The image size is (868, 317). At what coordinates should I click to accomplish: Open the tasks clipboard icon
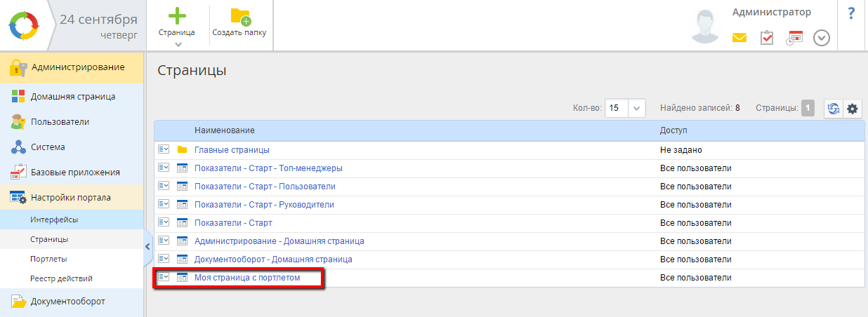click(767, 38)
